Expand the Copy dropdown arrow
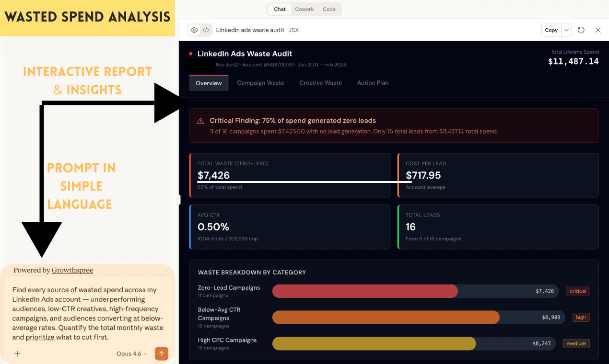609x364 pixels. [566, 30]
